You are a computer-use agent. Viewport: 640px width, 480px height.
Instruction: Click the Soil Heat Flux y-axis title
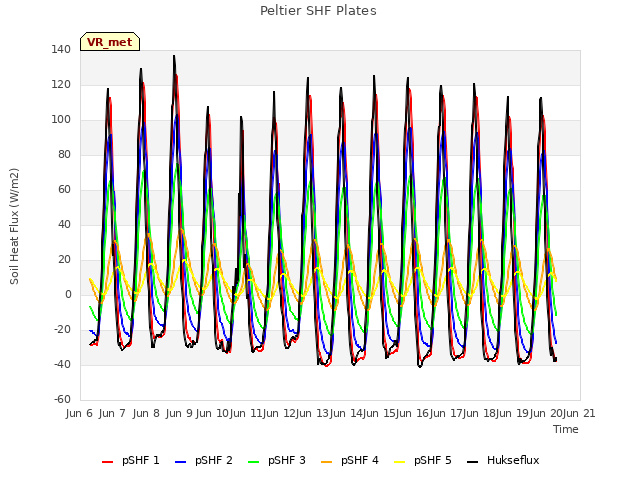(x=14, y=226)
